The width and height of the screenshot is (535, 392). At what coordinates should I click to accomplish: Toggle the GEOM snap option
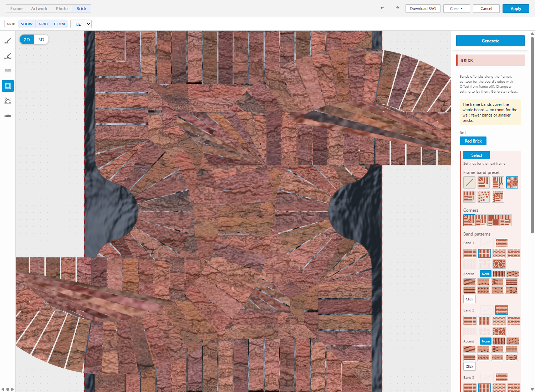click(x=59, y=24)
